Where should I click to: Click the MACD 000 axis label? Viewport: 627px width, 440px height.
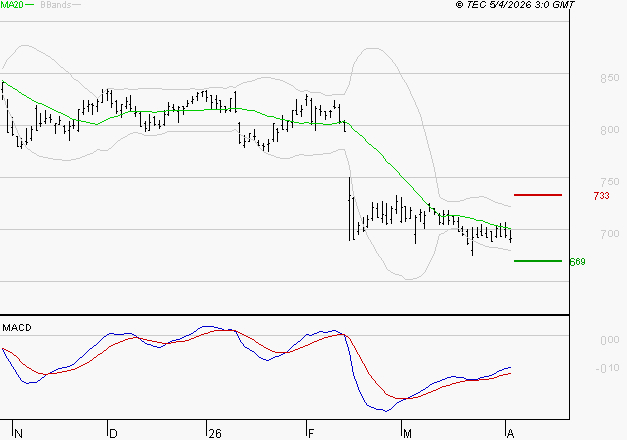610,340
